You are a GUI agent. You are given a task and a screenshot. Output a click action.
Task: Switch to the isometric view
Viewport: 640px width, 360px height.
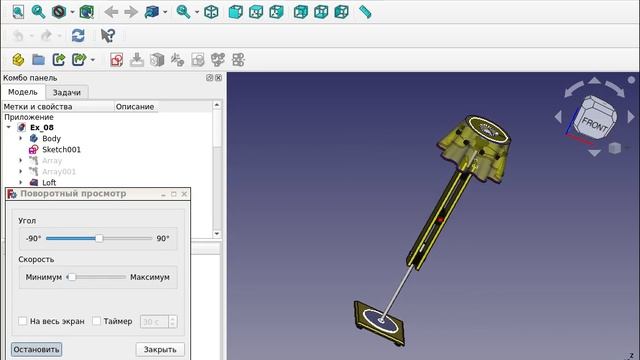[211, 12]
